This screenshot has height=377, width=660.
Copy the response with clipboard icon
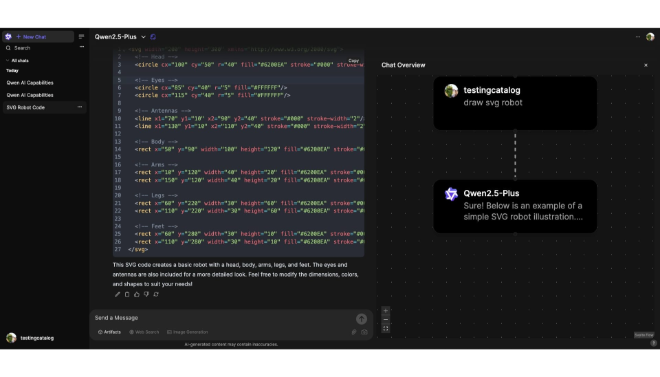[x=127, y=295]
